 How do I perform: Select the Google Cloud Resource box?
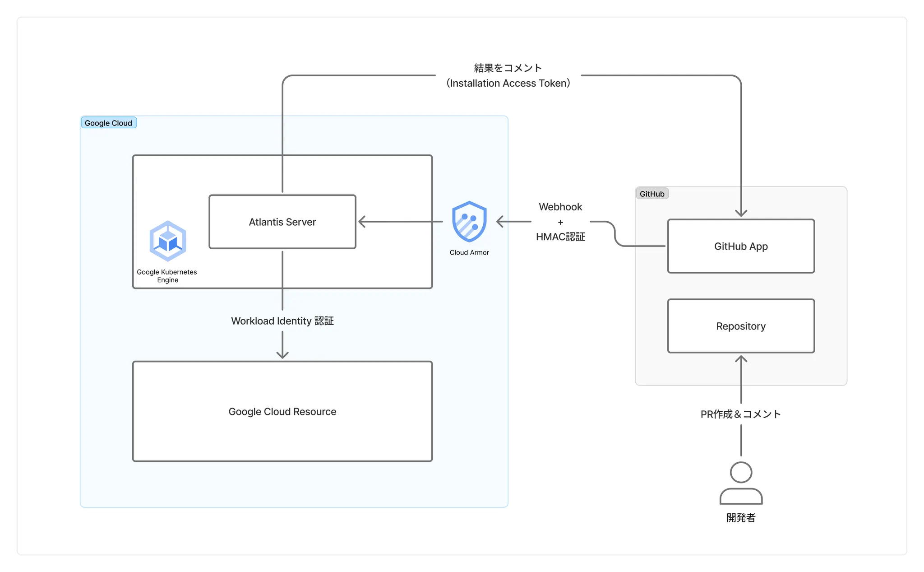[x=282, y=411]
